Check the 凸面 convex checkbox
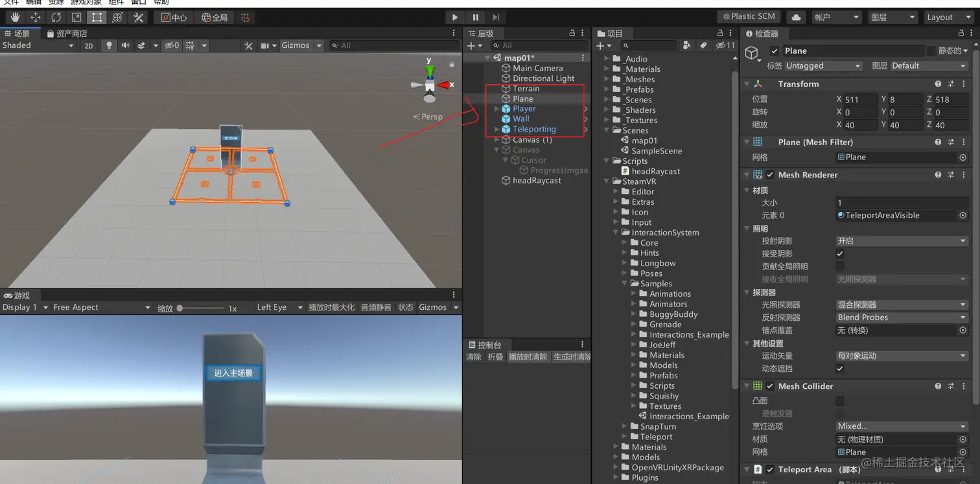The height and width of the screenshot is (484, 980). (x=840, y=401)
